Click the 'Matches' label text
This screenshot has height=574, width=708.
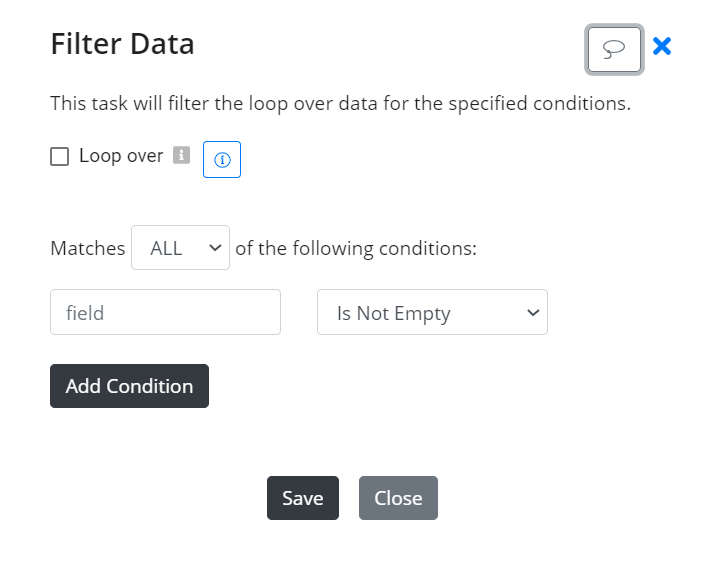pos(88,248)
